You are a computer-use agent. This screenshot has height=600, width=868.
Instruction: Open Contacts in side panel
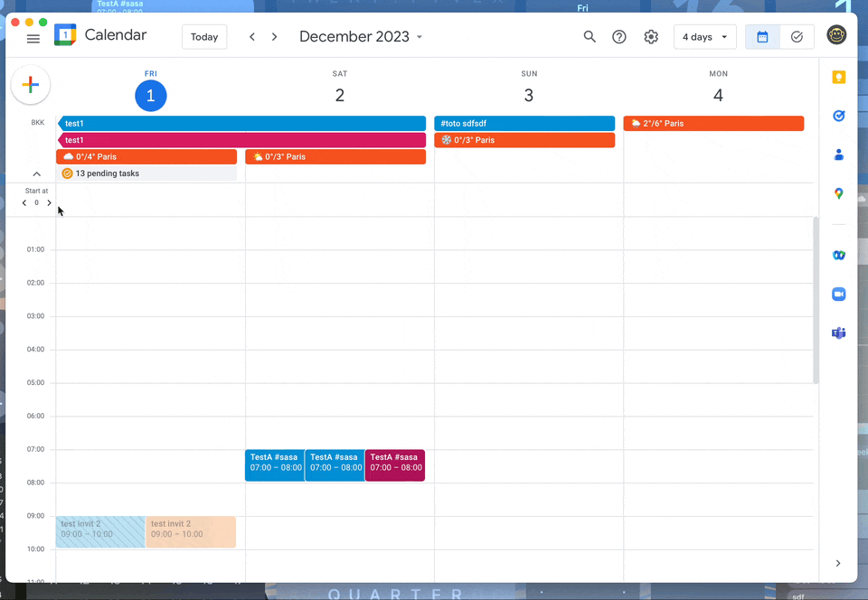pyautogui.click(x=839, y=155)
